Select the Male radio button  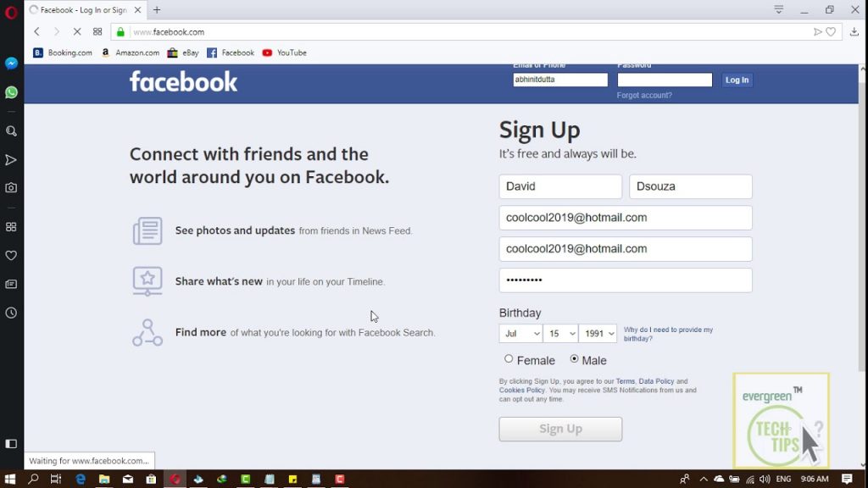click(574, 359)
